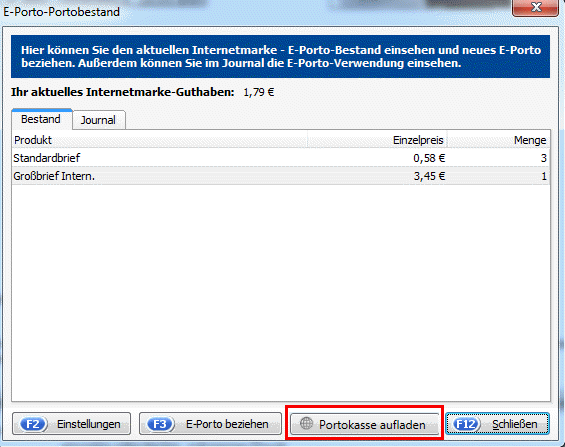The height and width of the screenshot is (447, 565).
Task: Switch to the Journal tab
Action: pyautogui.click(x=98, y=120)
